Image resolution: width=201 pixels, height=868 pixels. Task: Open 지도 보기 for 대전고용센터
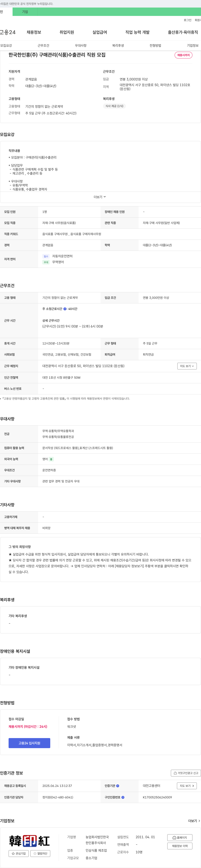tap(187, 786)
